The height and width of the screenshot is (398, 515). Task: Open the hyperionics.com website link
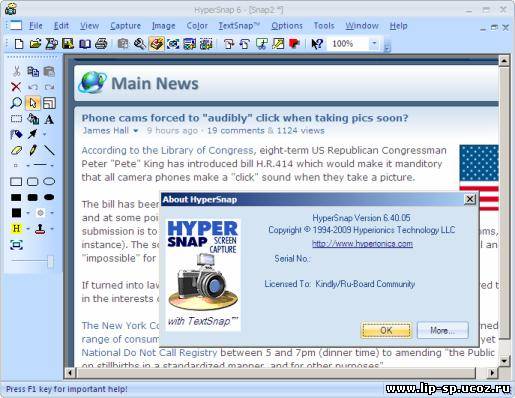pos(362,244)
